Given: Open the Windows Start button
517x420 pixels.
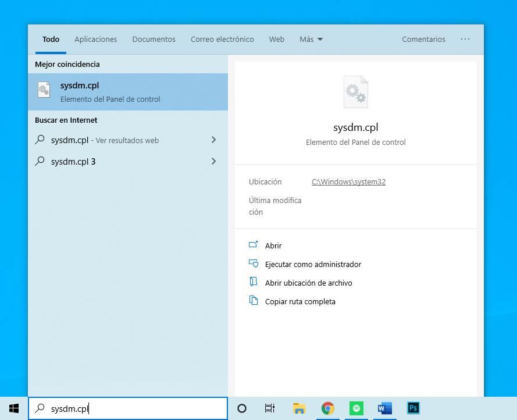Looking at the screenshot, I should coord(14,408).
